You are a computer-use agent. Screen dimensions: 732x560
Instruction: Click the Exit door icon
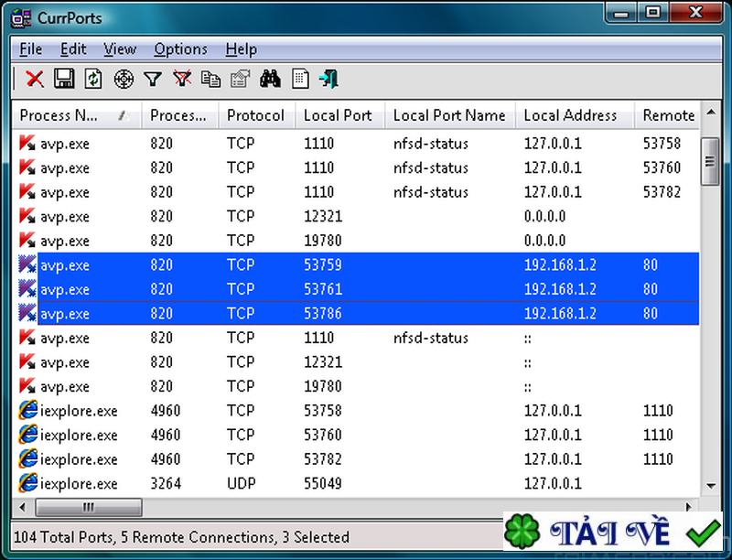point(328,80)
